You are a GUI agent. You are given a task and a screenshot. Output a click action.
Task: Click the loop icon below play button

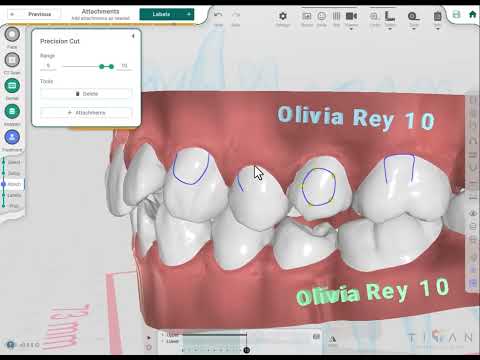[x=149, y=347]
